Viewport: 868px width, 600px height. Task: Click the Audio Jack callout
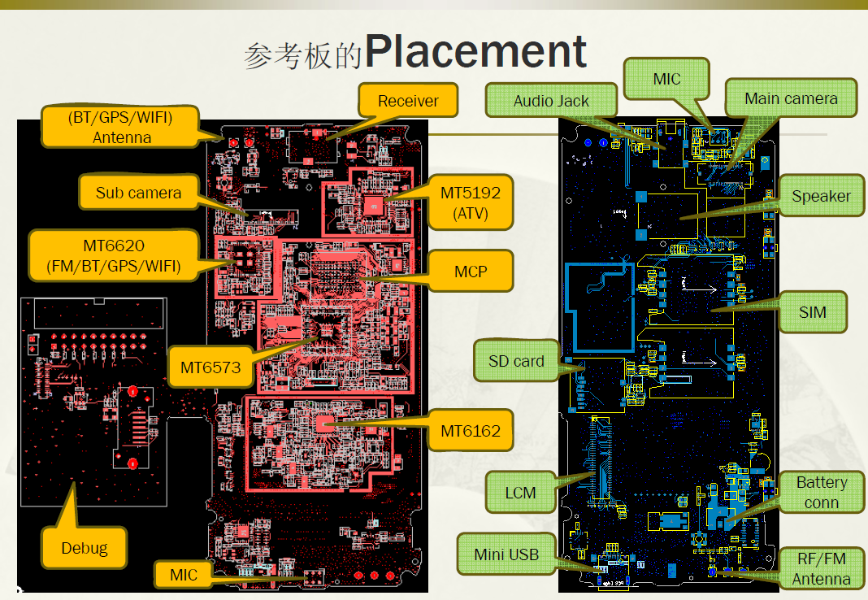[x=551, y=101]
